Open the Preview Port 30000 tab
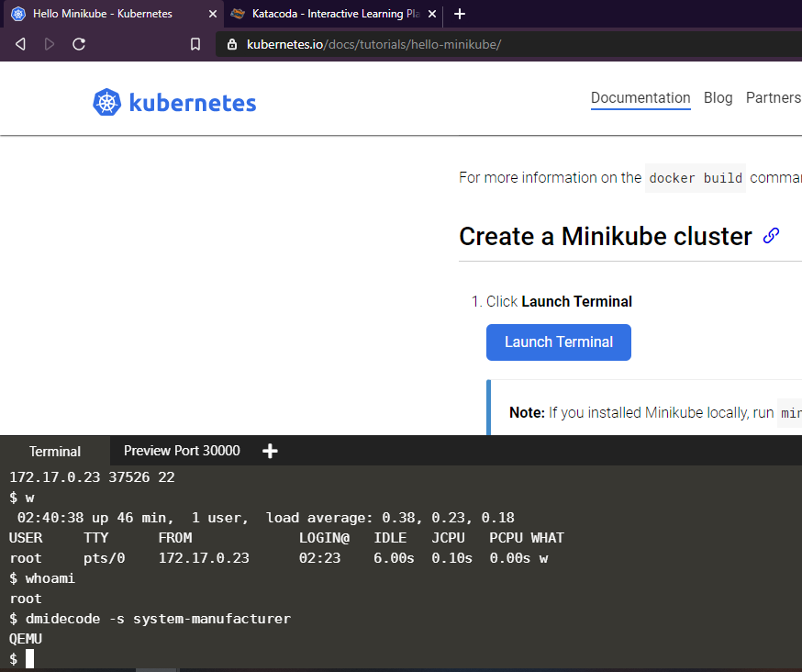Viewport: 802px width, 672px height. 182,451
